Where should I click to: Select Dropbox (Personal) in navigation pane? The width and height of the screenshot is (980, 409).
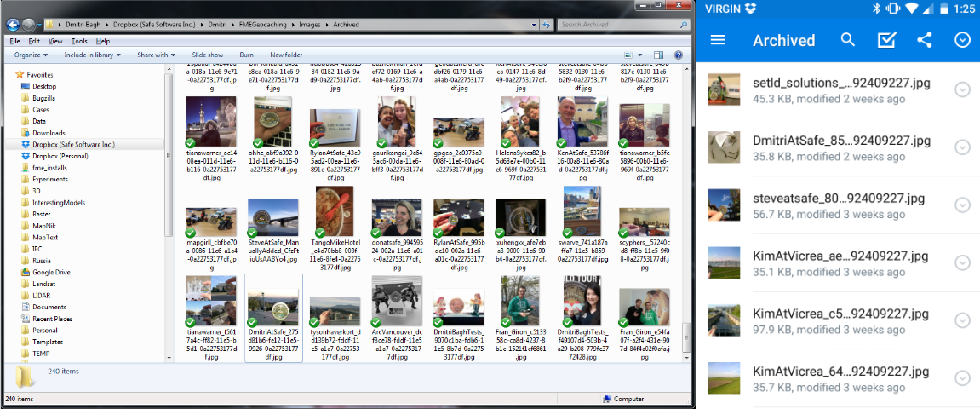(x=60, y=157)
